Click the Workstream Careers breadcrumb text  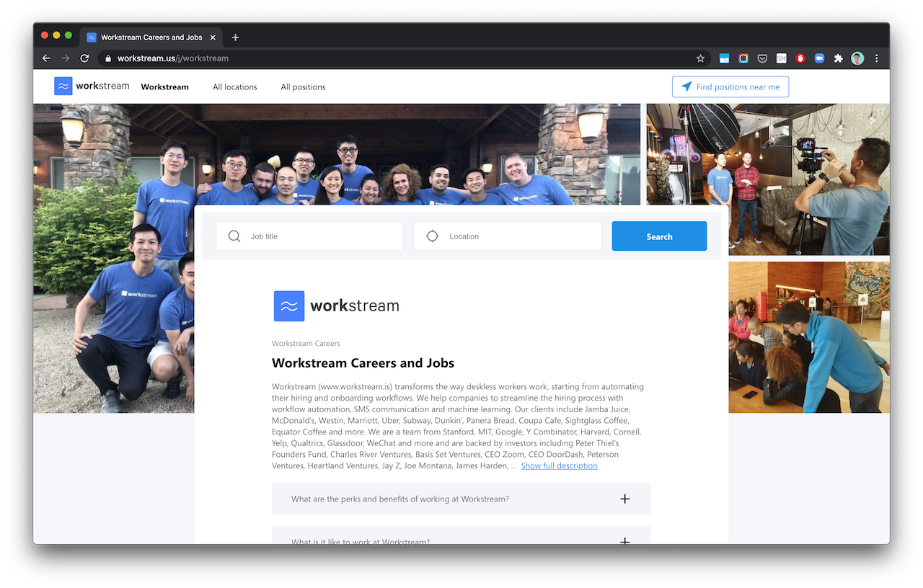[306, 343]
